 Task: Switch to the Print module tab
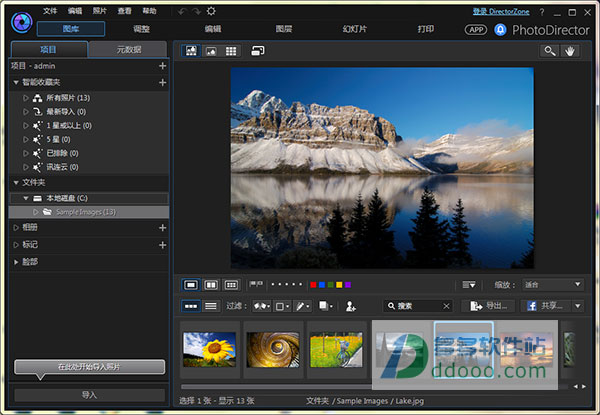[x=426, y=29]
